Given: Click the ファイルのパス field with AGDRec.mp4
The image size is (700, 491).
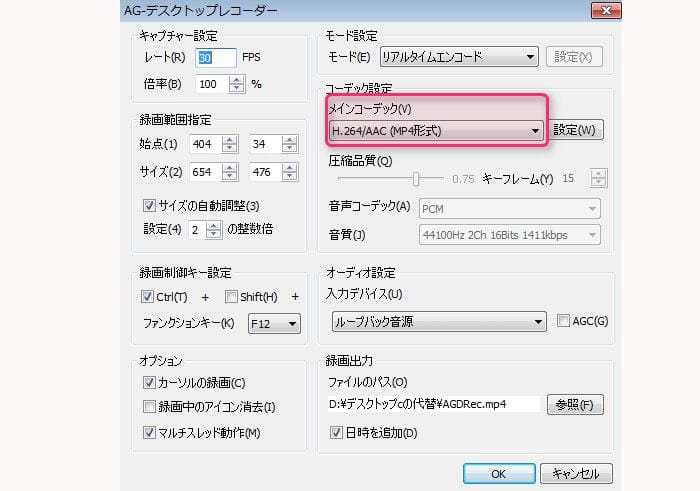Looking at the screenshot, I should (433, 404).
